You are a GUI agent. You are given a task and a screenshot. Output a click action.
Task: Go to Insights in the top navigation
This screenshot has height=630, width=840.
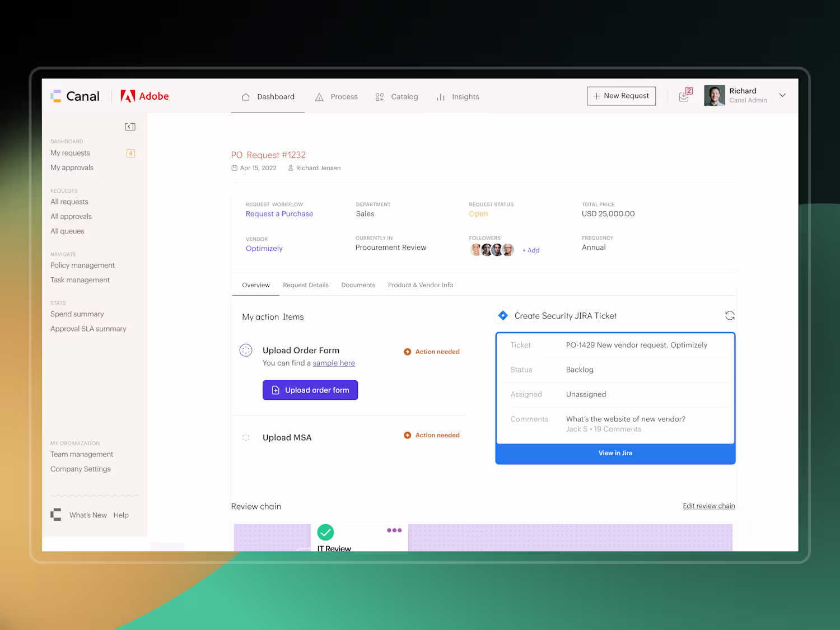[x=458, y=97]
